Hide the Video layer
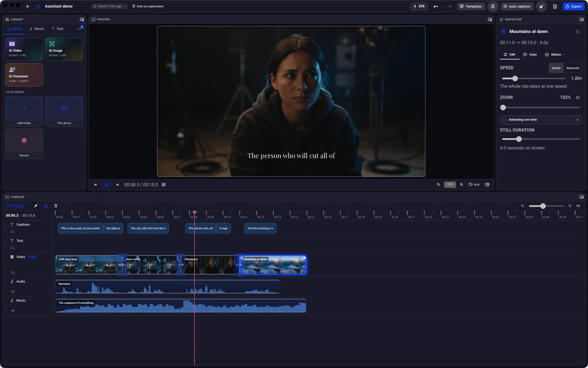Viewport: 588px width, 368px height. [13, 273]
